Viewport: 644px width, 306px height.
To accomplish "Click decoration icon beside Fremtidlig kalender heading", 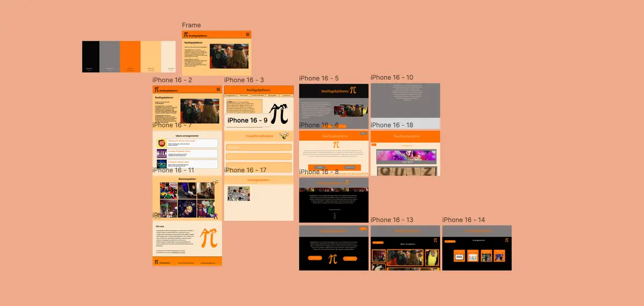I will point(283,136).
